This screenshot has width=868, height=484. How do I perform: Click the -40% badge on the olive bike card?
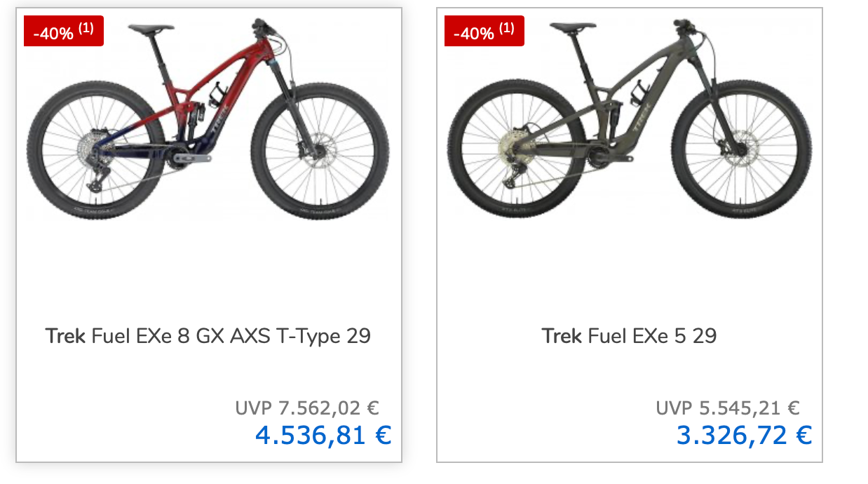click(474, 32)
